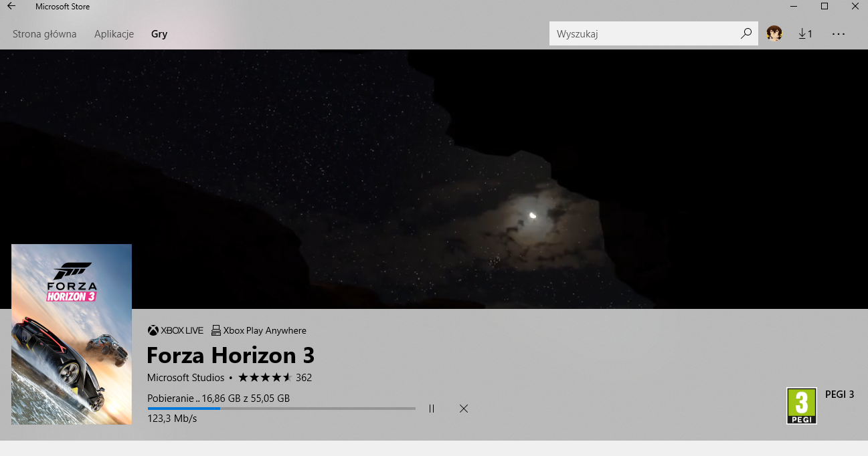Open the 362 ratings count

point(304,378)
